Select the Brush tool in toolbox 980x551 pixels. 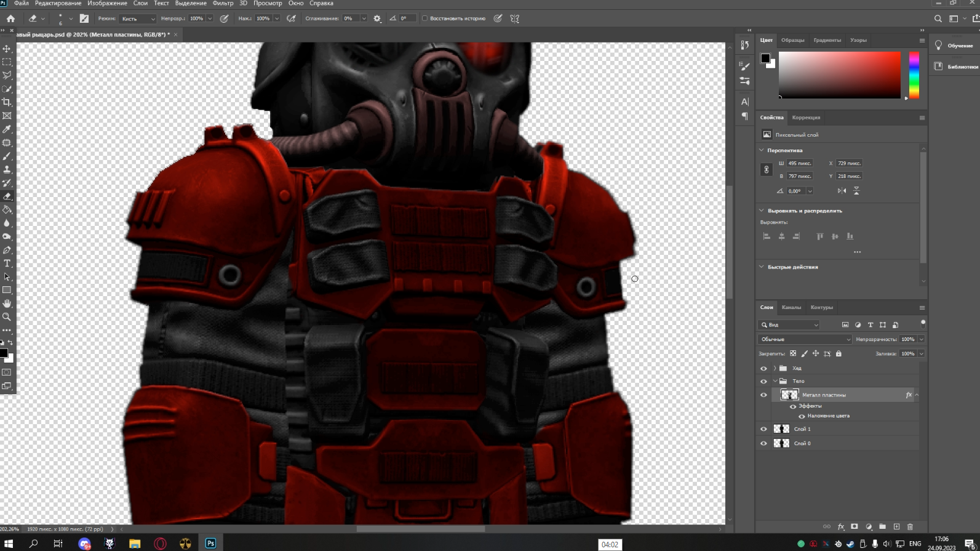click(7, 156)
